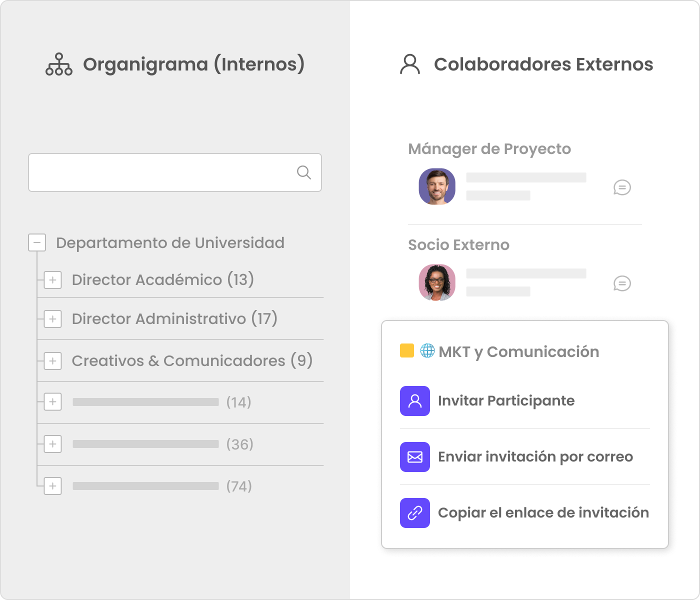The image size is (700, 600).
Task: Expand the Creativos & Comunicadores (9) branch
Action: click(52, 361)
